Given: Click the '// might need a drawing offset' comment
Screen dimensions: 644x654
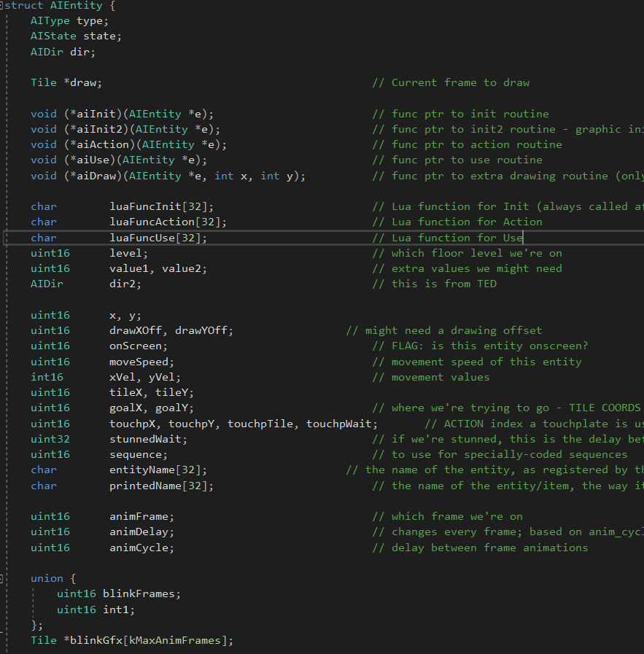Looking at the screenshot, I should tap(444, 331).
